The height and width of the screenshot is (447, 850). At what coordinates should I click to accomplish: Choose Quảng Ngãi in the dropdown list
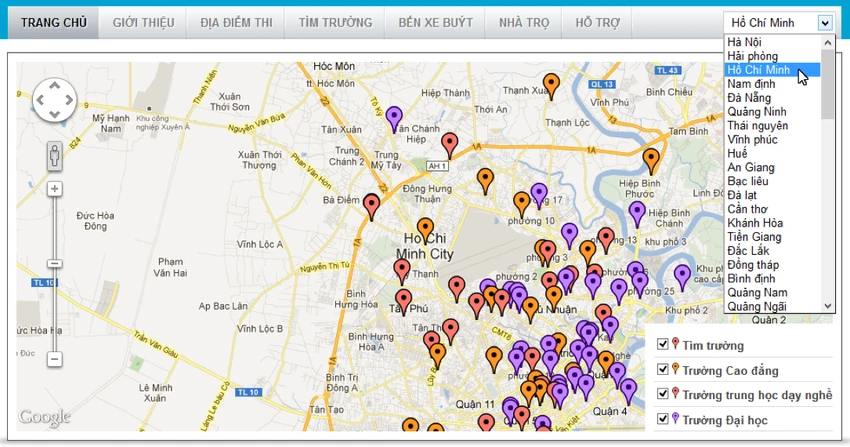(773, 307)
